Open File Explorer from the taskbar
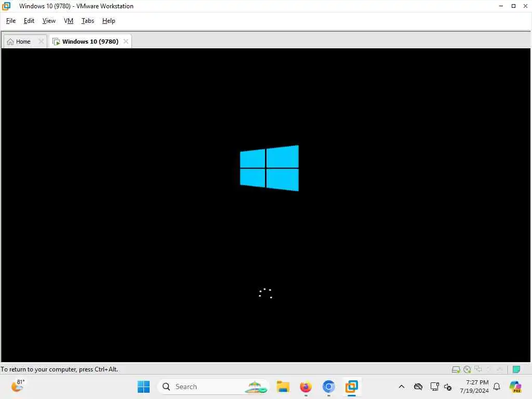This screenshot has width=532, height=399. 283,387
